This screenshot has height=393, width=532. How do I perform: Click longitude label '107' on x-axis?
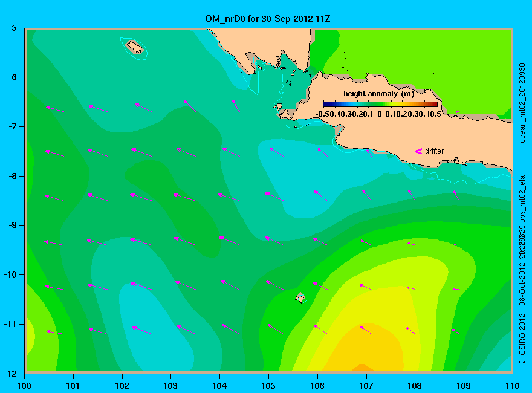(x=366, y=386)
